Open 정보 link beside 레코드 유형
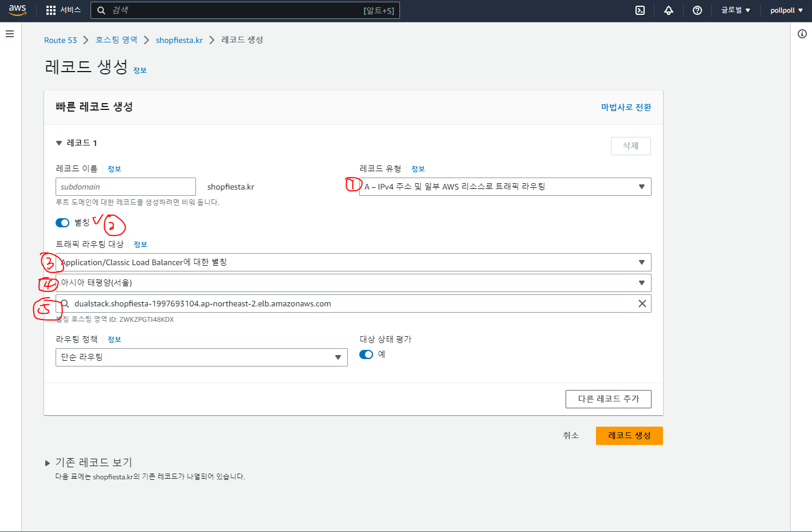The height and width of the screenshot is (532, 812). point(418,169)
